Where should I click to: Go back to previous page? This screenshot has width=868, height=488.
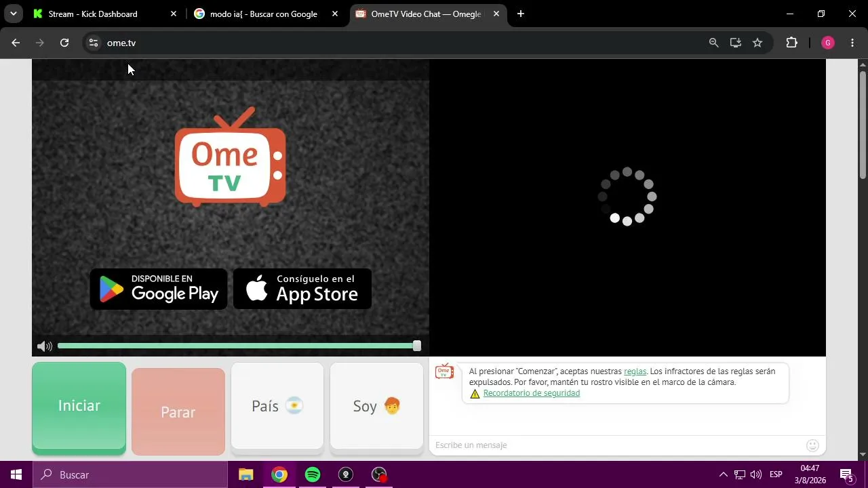16,43
